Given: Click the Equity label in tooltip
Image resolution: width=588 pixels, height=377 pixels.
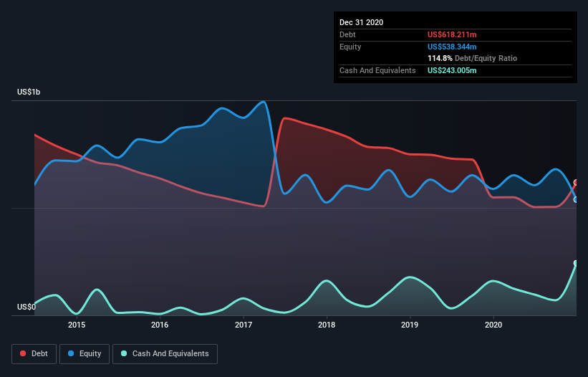Looking at the screenshot, I should coord(350,47).
